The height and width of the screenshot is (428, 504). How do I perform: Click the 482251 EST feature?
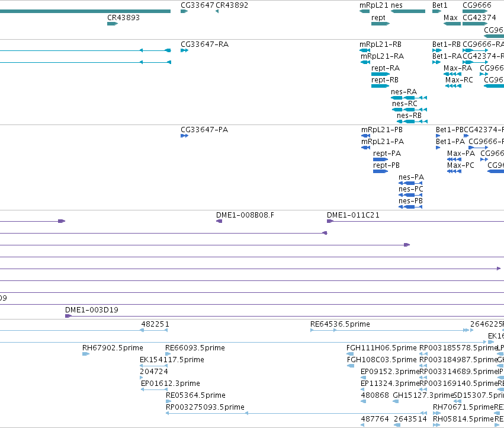click(154, 330)
